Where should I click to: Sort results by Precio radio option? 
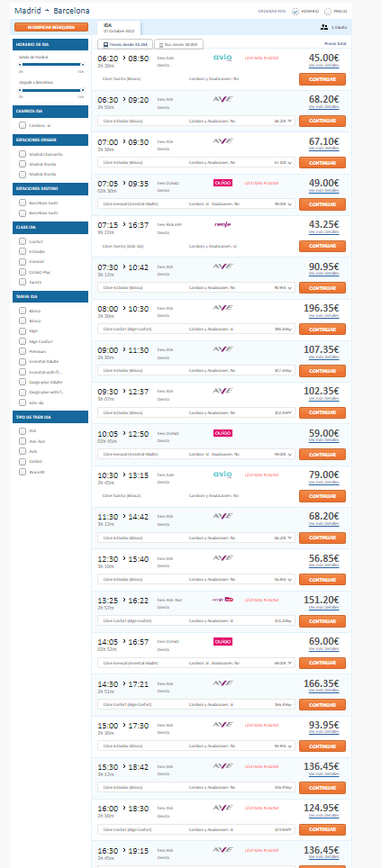pos(328,11)
